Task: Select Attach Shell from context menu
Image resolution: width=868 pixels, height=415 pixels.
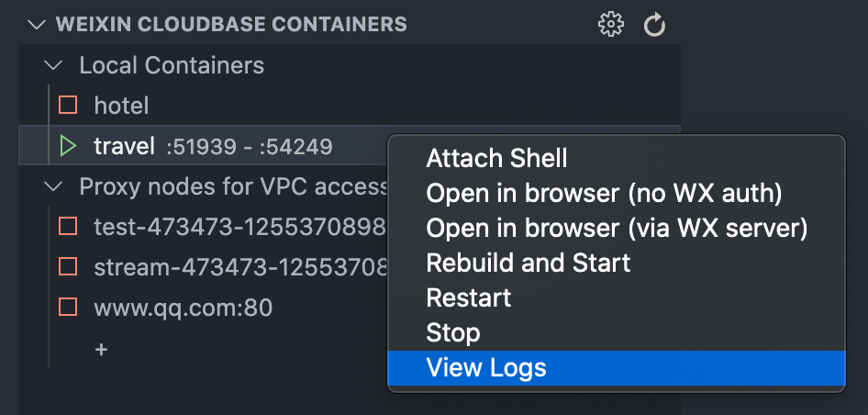Action: click(496, 159)
